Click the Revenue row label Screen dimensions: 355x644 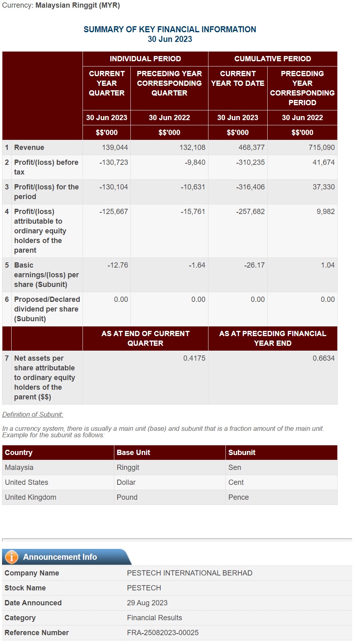coord(29,147)
